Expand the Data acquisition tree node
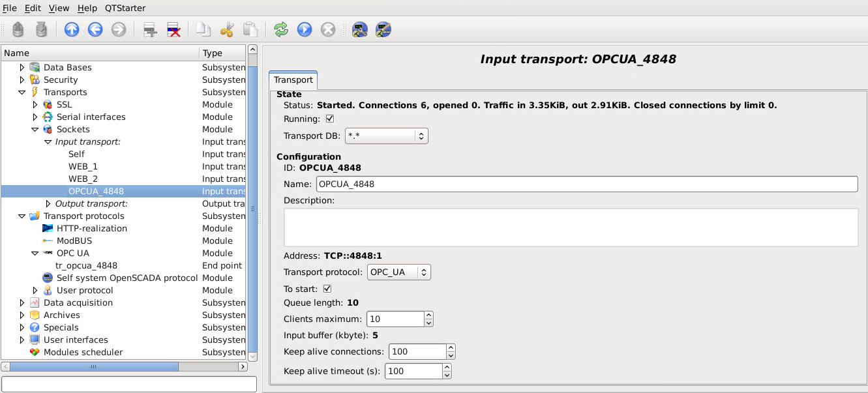868x393 pixels. (23, 303)
